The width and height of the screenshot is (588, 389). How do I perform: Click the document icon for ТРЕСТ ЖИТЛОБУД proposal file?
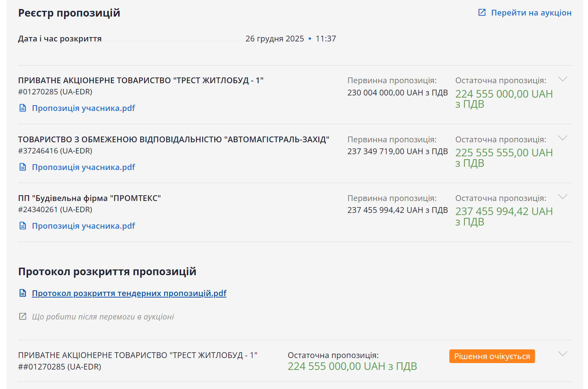point(23,108)
